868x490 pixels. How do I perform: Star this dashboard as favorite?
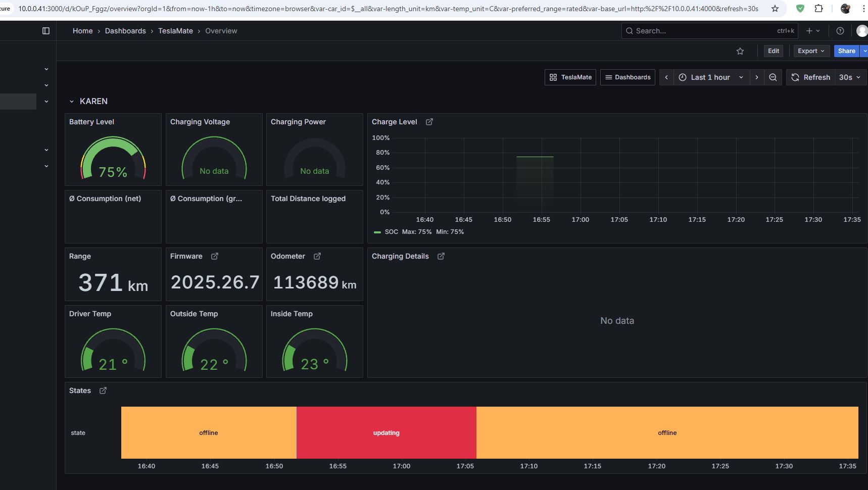pyautogui.click(x=740, y=51)
